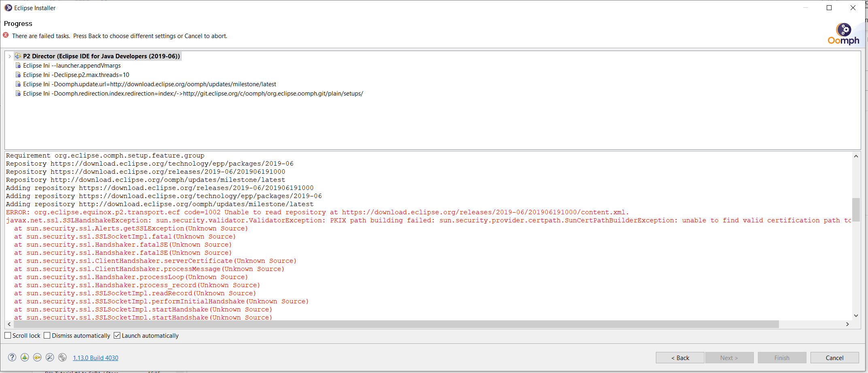Enable the Scroll lock checkbox
Image resolution: width=868 pixels, height=373 pixels.
pyautogui.click(x=8, y=335)
